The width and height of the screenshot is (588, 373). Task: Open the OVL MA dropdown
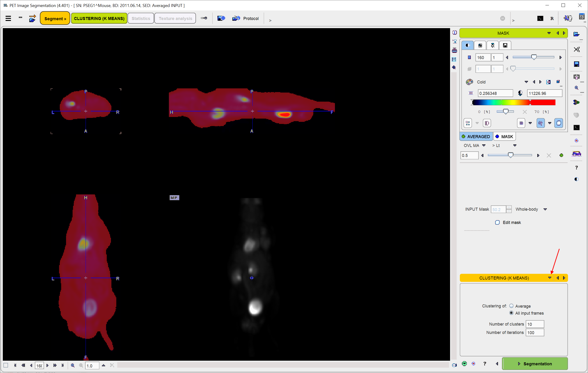pos(484,146)
